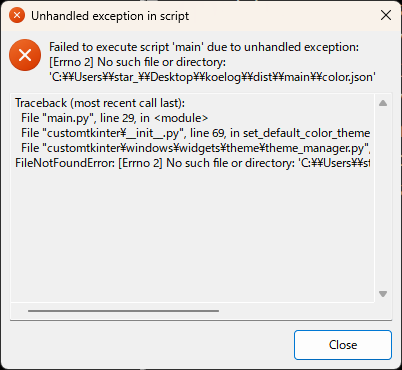Viewport: 402px width, 370px height.
Task: Click the theme_manager.py traceback line
Action: coord(195,148)
